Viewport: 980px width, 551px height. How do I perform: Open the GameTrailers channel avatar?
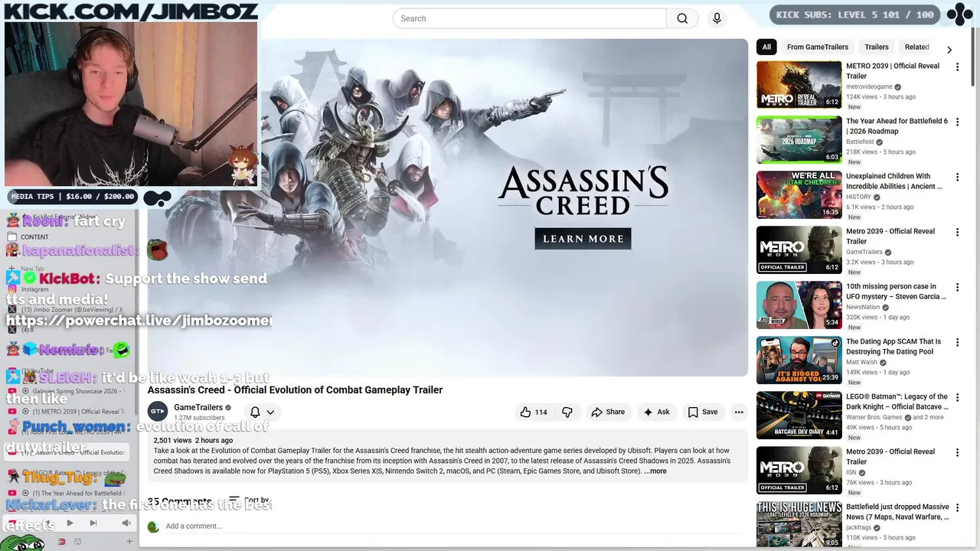click(x=158, y=412)
